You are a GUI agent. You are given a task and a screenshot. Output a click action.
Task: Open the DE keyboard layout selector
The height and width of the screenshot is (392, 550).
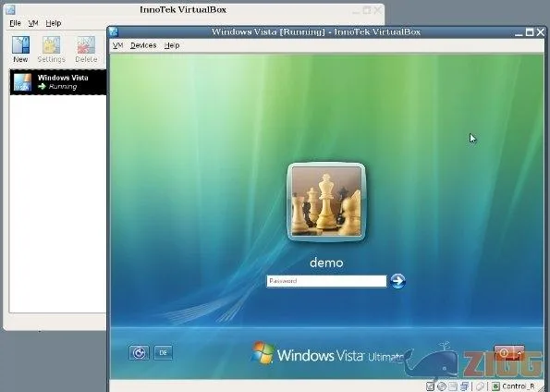pyautogui.click(x=164, y=352)
